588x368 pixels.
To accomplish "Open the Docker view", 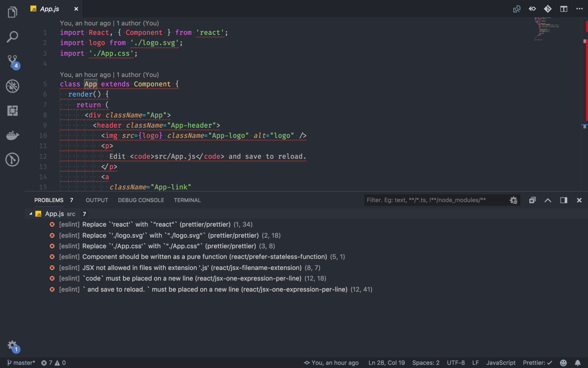I will pyautogui.click(x=12, y=135).
